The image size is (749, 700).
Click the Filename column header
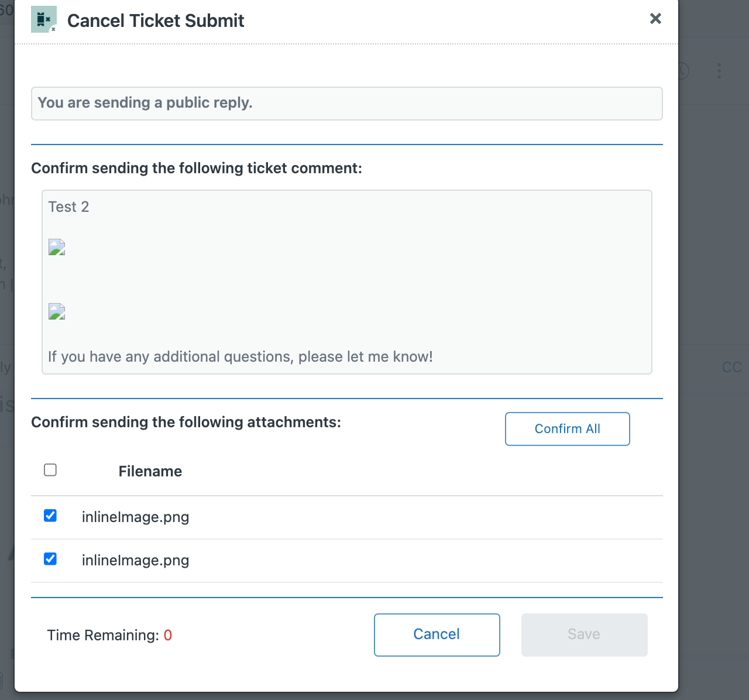coord(150,472)
